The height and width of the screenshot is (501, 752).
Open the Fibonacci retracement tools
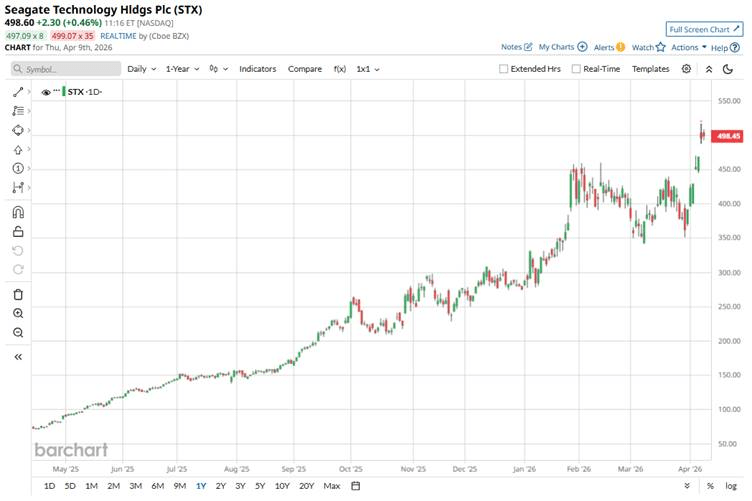click(18, 111)
